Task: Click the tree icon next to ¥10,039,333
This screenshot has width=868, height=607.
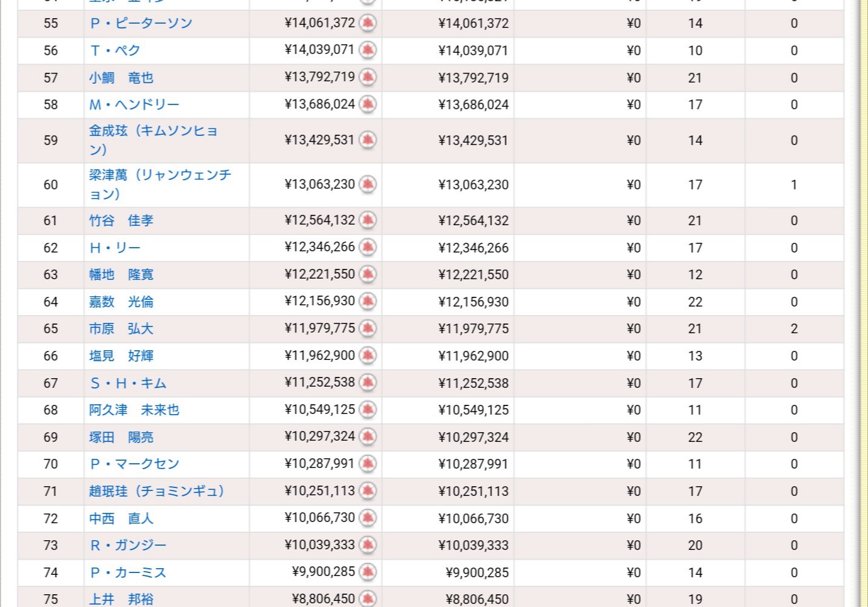Action: tap(367, 544)
